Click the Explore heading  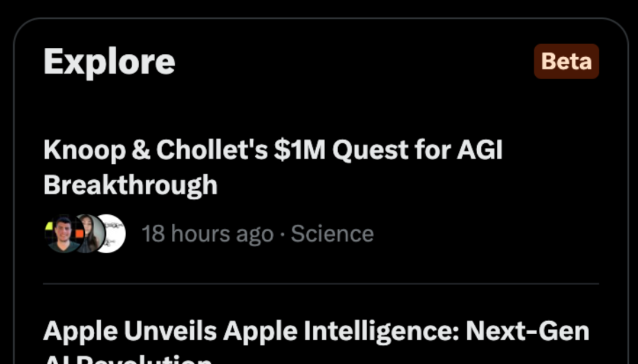tap(109, 62)
